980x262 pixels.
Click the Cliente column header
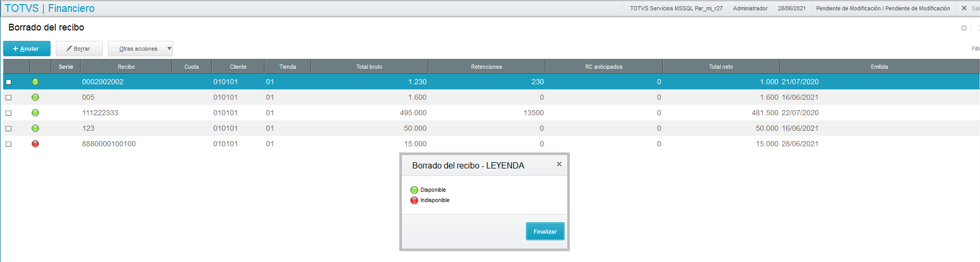click(238, 67)
